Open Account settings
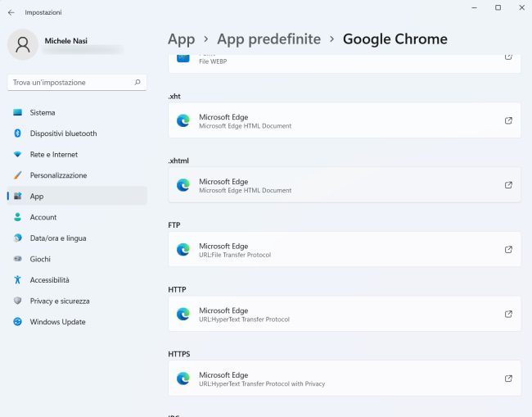532x417 pixels. click(77, 217)
